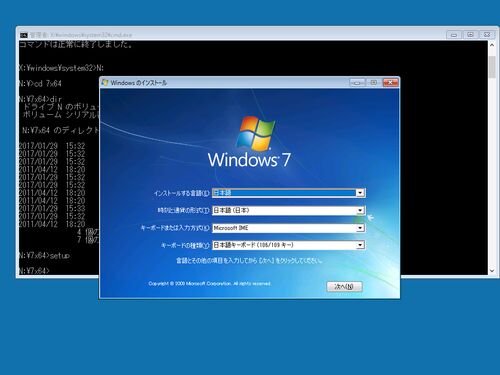Close the command prompt window
This screenshot has height=375, width=500.
pyautogui.click(x=487, y=35)
